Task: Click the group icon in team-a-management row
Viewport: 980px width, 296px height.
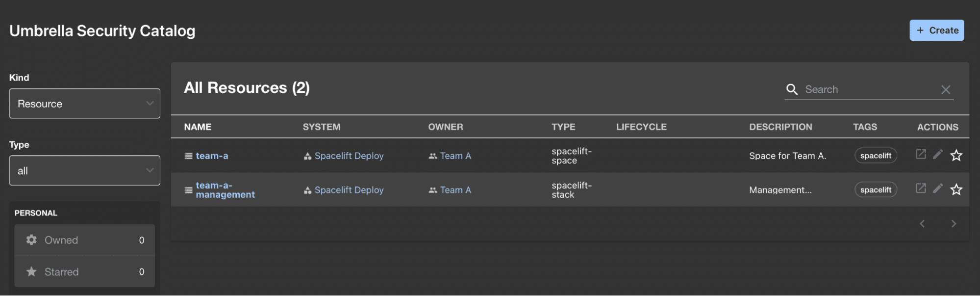Action: click(433, 190)
